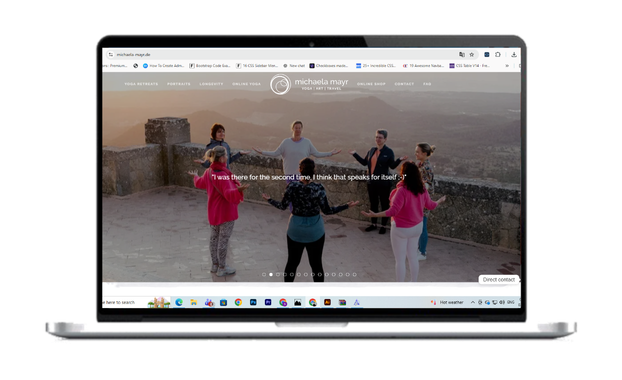Open File Explorer from the taskbar
Viewport: 622px width, 380px height.
tap(194, 302)
